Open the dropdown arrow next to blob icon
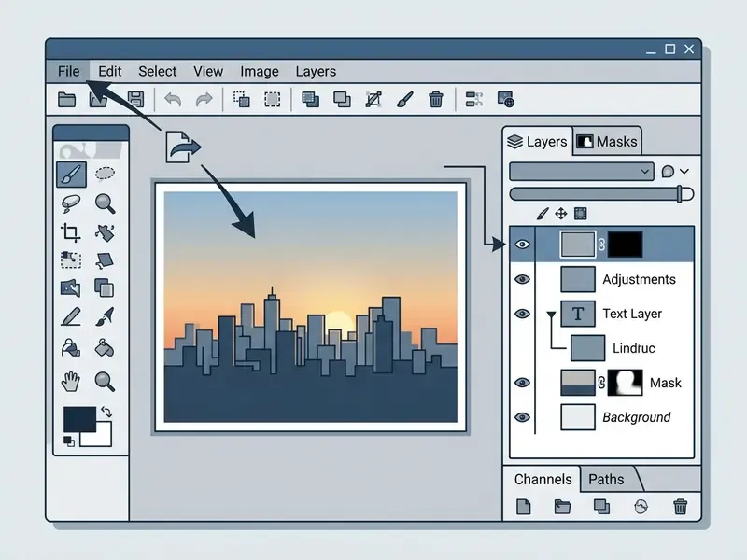This screenshot has width=747, height=560. click(x=684, y=172)
